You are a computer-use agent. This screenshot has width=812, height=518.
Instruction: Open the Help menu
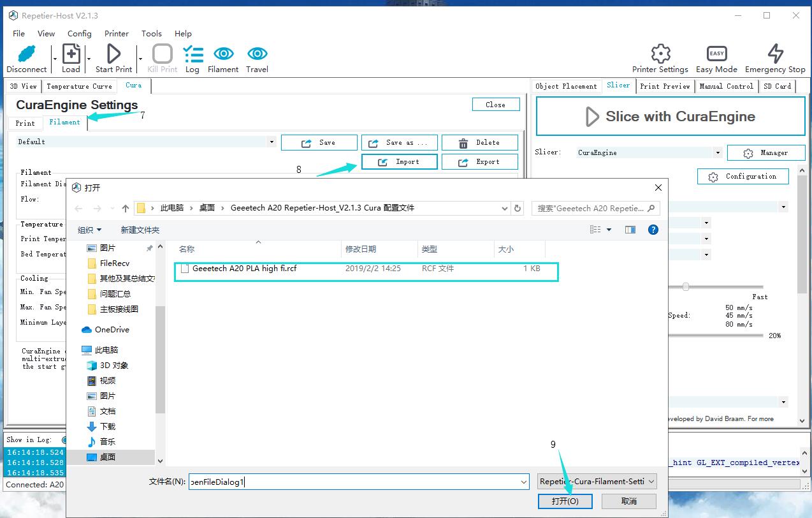(183, 33)
